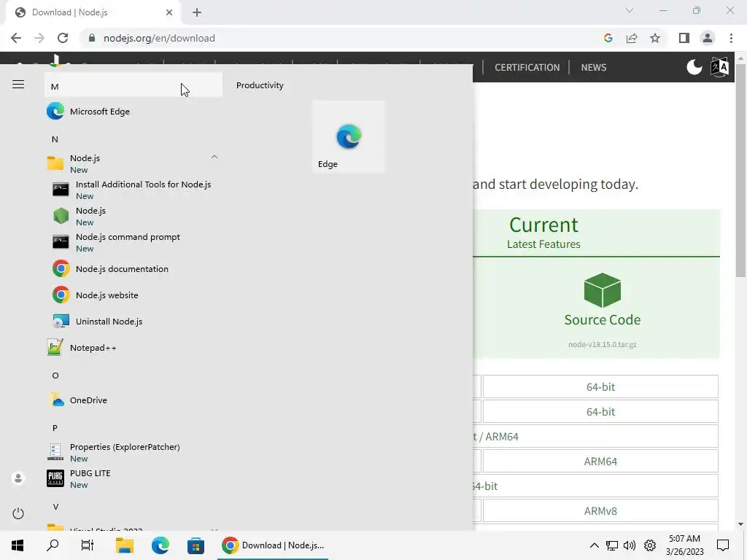The image size is (747, 560).
Task: Click the ARMv8 download link
Action: [x=600, y=510]
